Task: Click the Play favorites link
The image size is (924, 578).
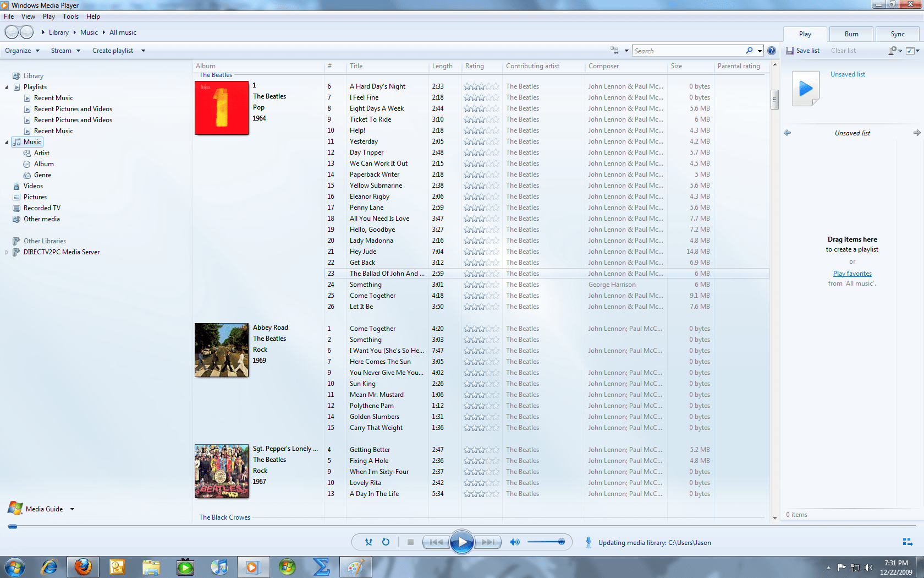Action: pyautogui.click(x=852, y=274)
